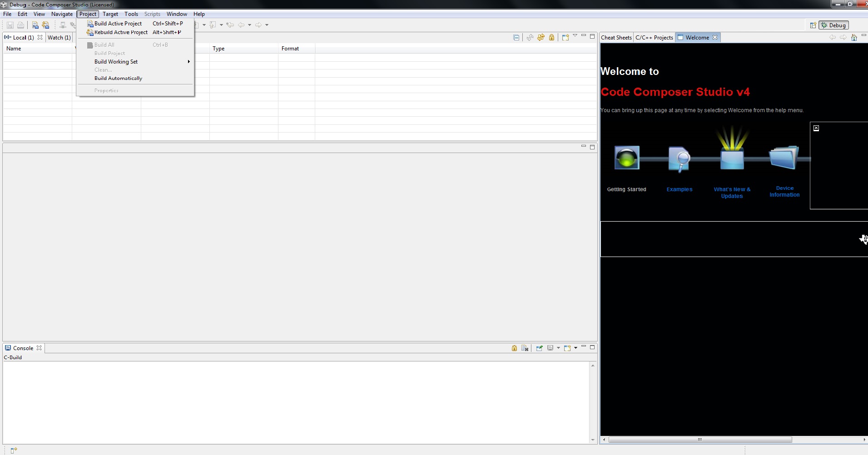
Task: Open the Navigate menu
Action: 62,14
